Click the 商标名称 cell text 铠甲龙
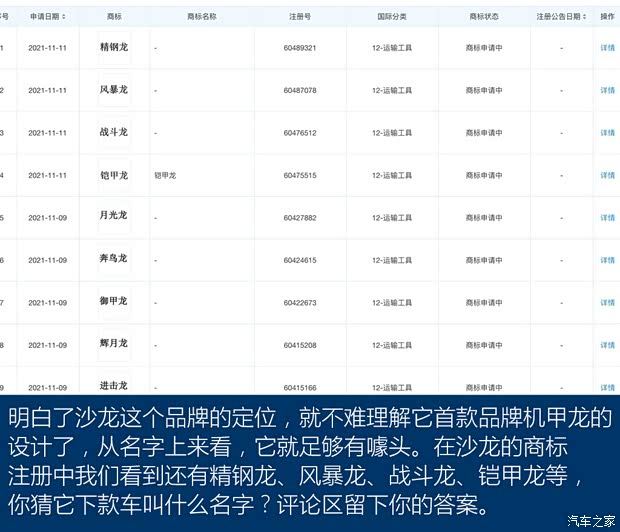The height and width of the screenshot is (532, 620). click(165, 175)
